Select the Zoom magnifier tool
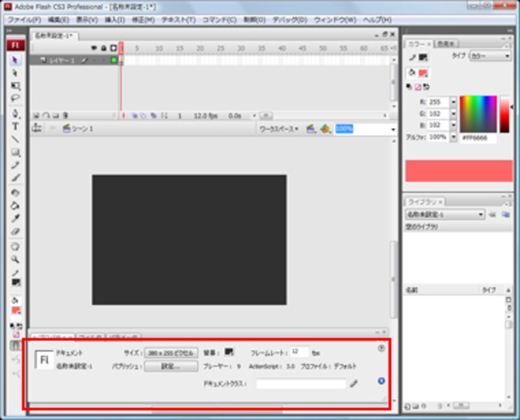The width and height of the screenshot is (520, 420). pyautogui.click(x=15, y=259)
